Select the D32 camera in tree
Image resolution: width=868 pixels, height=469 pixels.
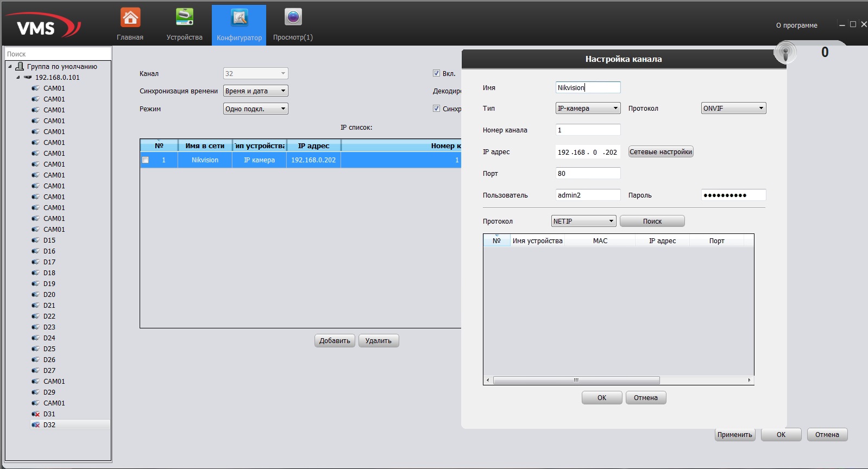point(49,425)
